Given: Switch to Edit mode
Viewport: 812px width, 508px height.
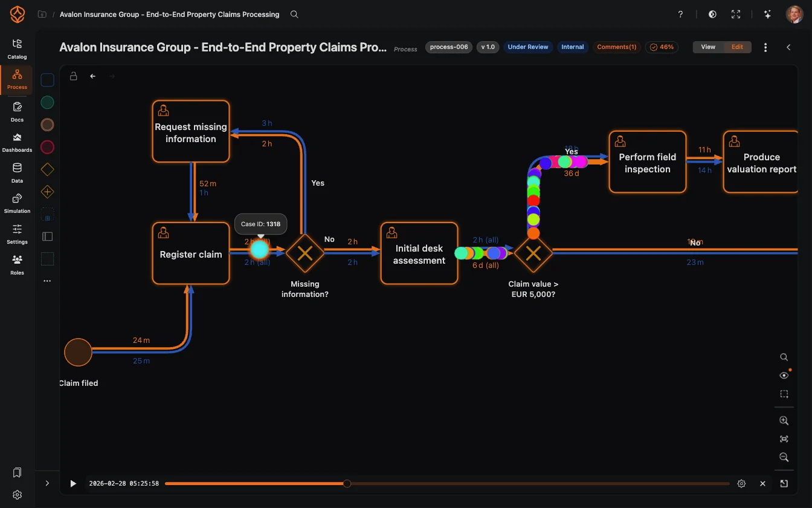Looking at the screenshot, I should [737, 47].
